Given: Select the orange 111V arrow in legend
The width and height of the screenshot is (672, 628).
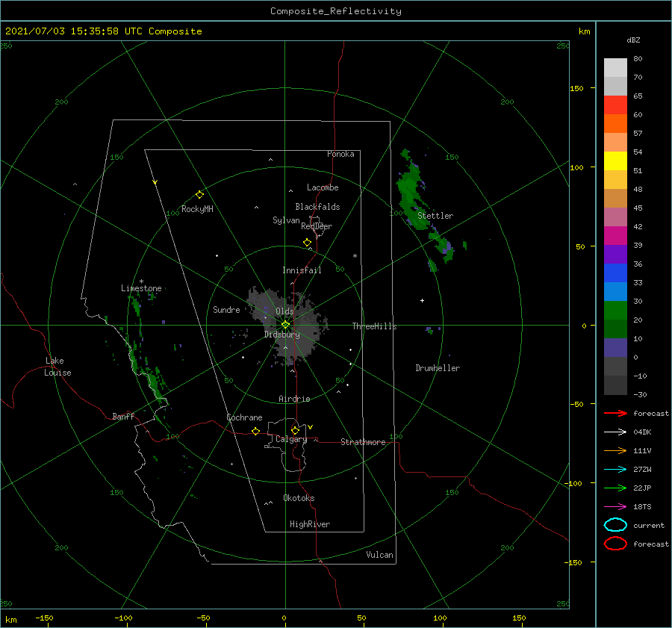Looking at the screenshot, I should point(615,450).
